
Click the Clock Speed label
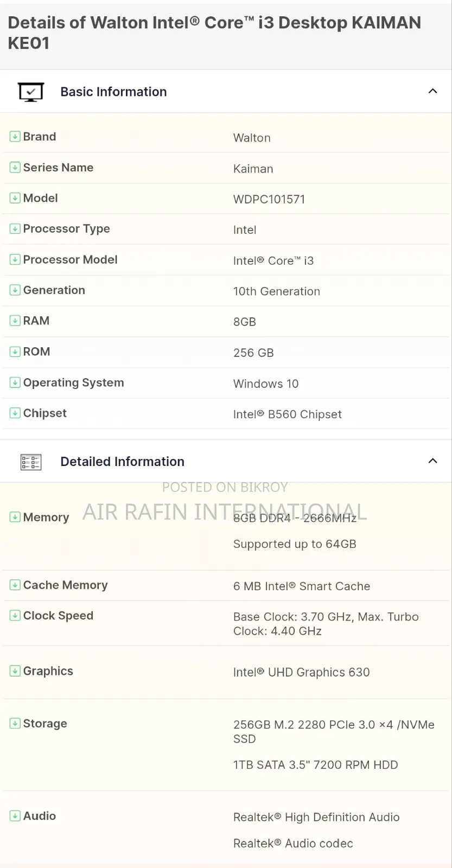pyautogui.click(x=58, y=616)
